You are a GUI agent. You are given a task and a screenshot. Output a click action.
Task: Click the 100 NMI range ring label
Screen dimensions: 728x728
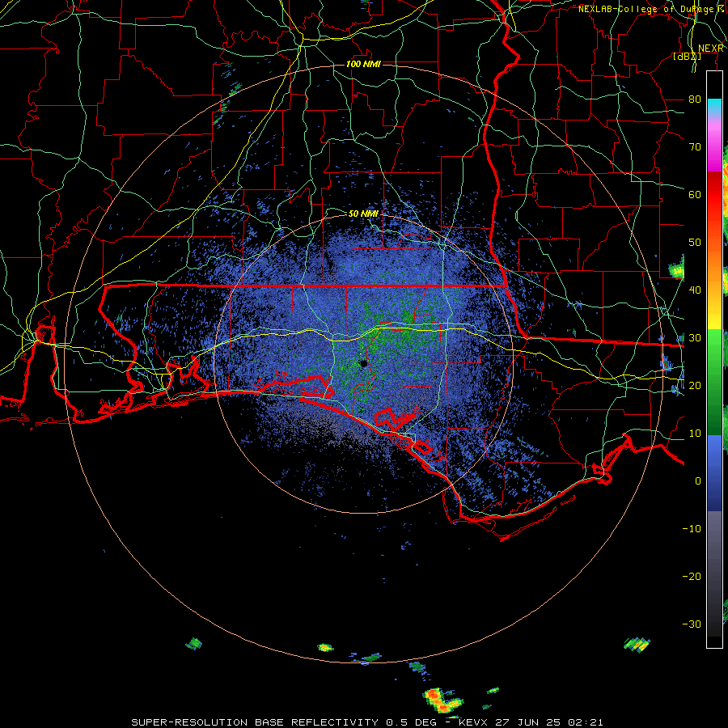363,64
